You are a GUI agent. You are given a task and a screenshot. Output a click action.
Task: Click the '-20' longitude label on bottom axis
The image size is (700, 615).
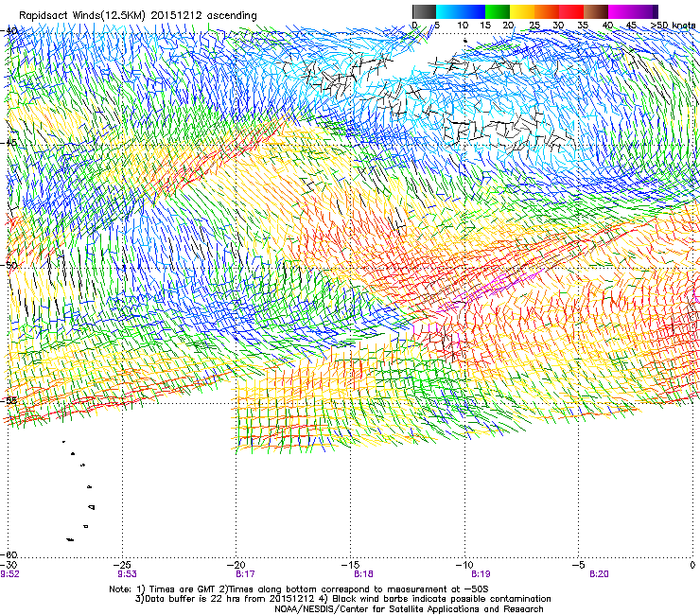(236, 565)
